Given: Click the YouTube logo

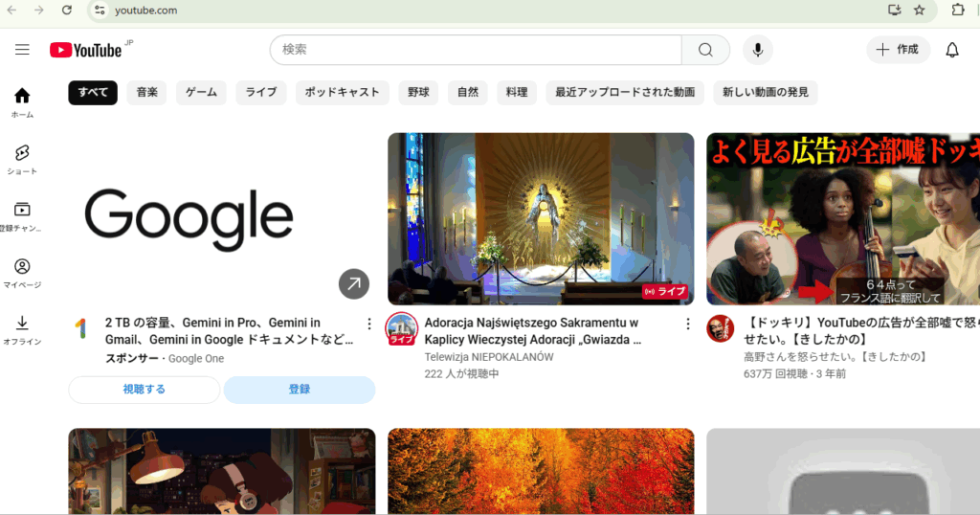Looking at the screenshot, I should coord(86,50).
